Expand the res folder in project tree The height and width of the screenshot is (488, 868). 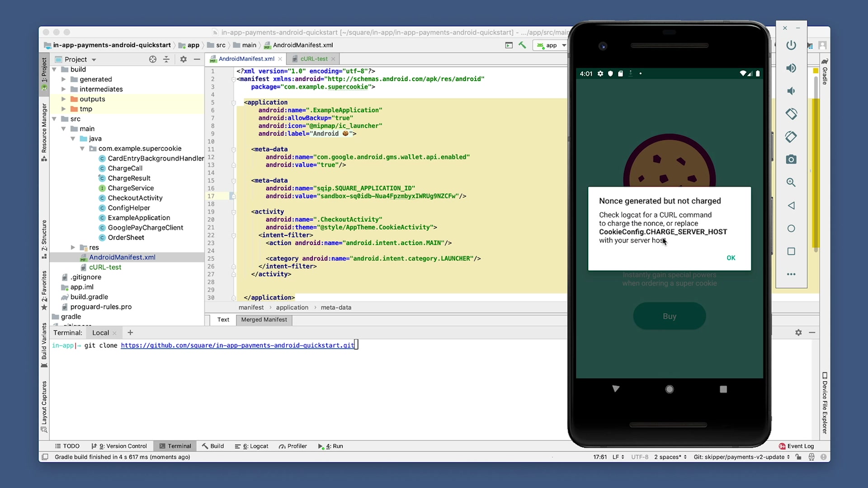pos(73,247)
